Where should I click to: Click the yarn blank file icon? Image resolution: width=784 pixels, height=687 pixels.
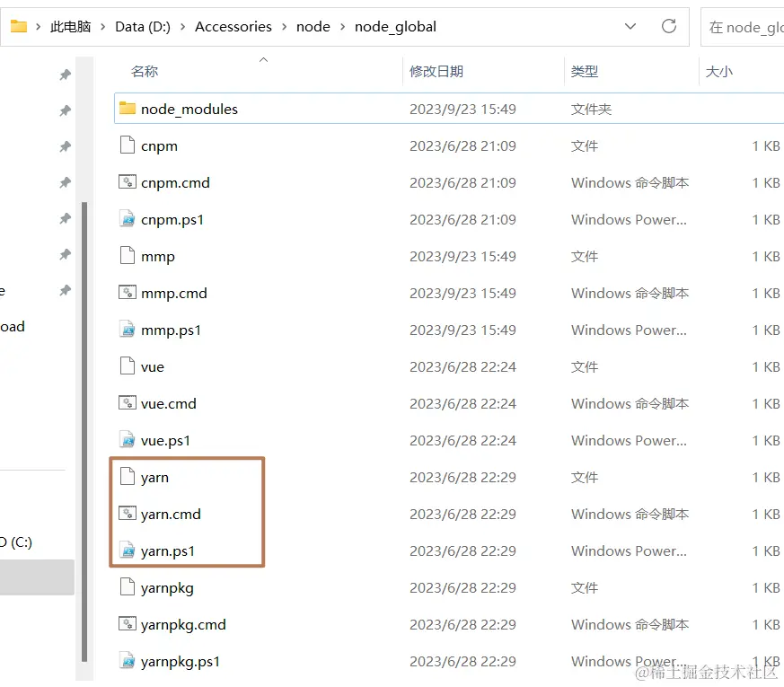128,477
